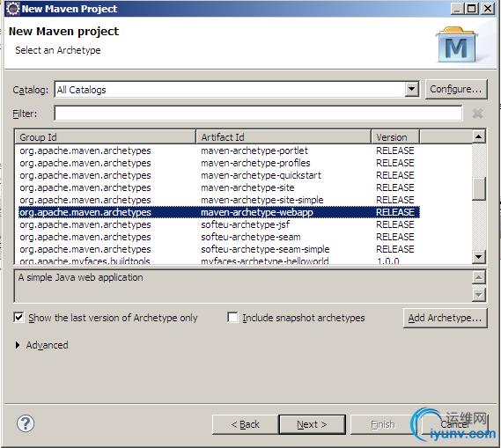Viewport: 501px width, 448px height.
Task: Select the softeu-archetype-seam-simple row
Action: (x=219, y=249)
